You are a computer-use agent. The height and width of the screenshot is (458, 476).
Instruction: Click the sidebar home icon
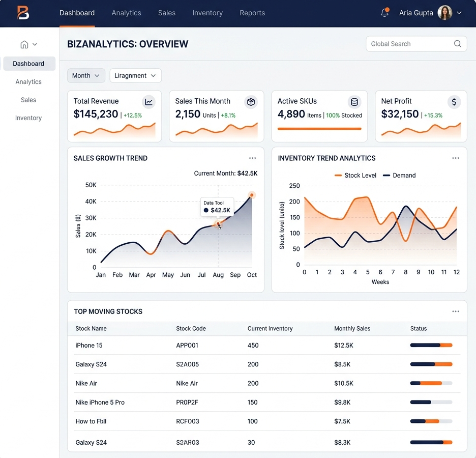coord(24,44)
